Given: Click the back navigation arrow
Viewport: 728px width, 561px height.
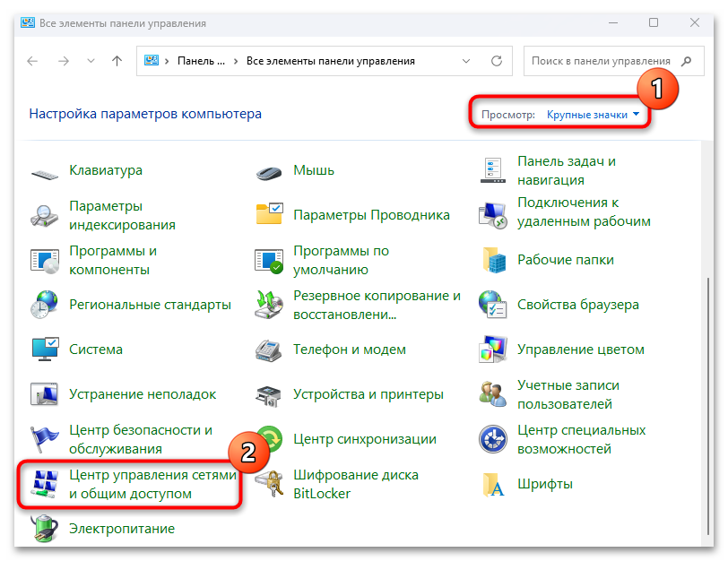Looking at the screenshot, I should pos(31,60).
